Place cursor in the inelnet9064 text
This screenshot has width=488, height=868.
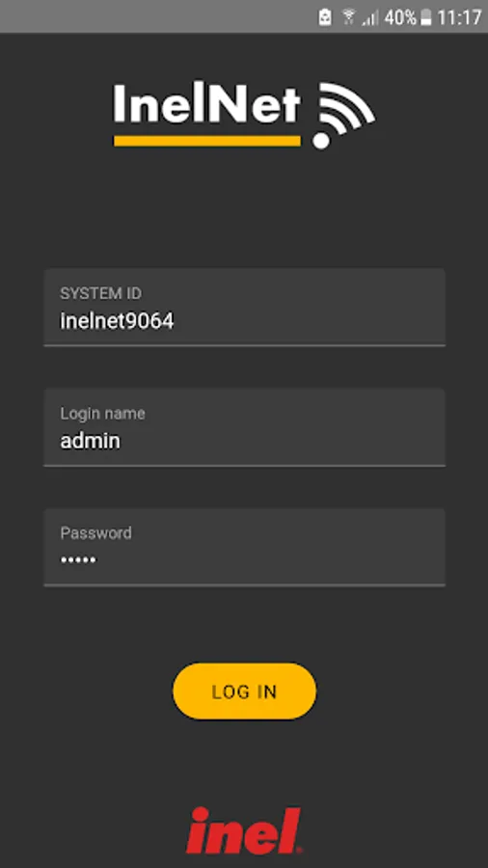[117, 321]
